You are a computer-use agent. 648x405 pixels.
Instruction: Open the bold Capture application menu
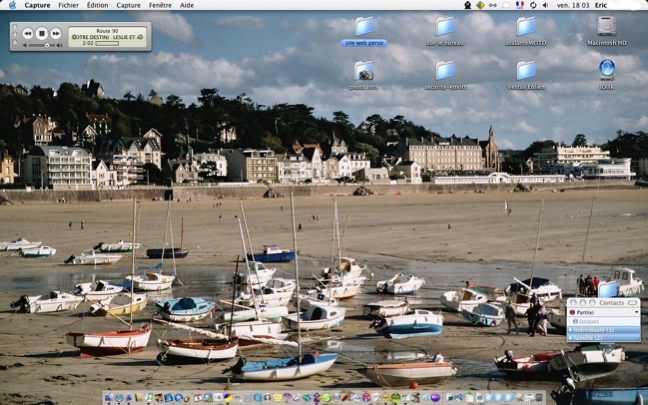point(37,5)
